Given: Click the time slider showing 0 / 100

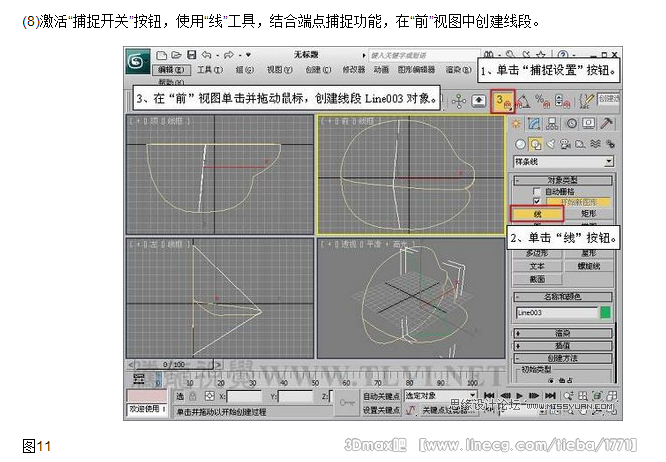Looking at the screenshot, I should (174, 365).
